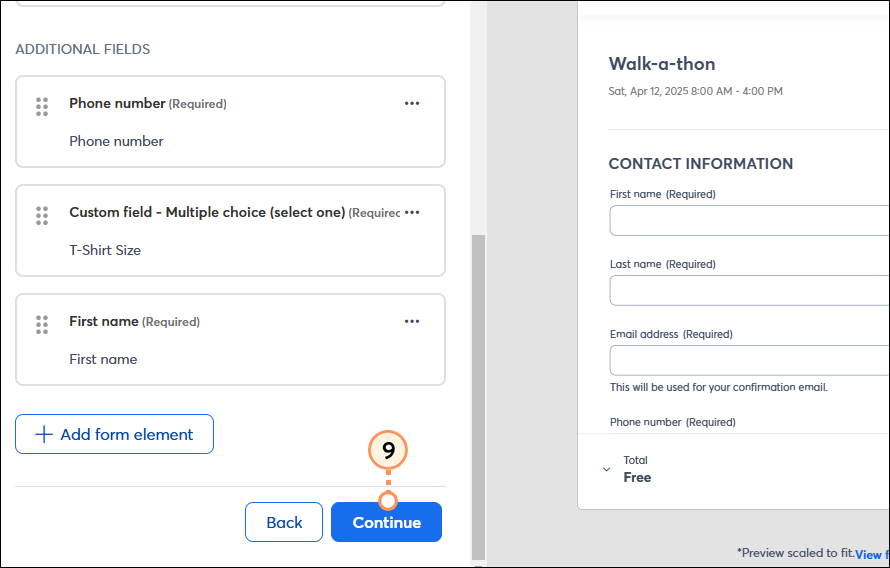Click plus icon on Add form element
This screenshot has width=890, height=568.
point(44,435)
